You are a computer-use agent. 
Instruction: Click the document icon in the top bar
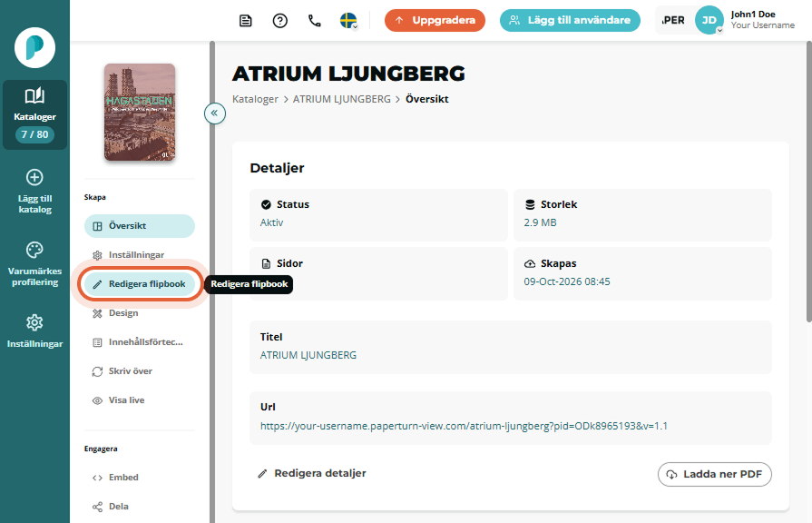coord(246,21)
